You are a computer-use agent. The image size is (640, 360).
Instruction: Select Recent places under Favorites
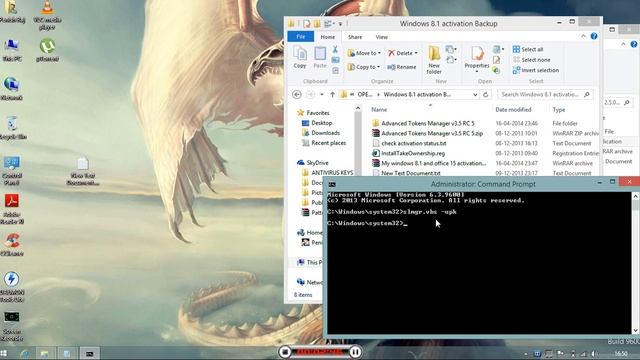(328, 143)
